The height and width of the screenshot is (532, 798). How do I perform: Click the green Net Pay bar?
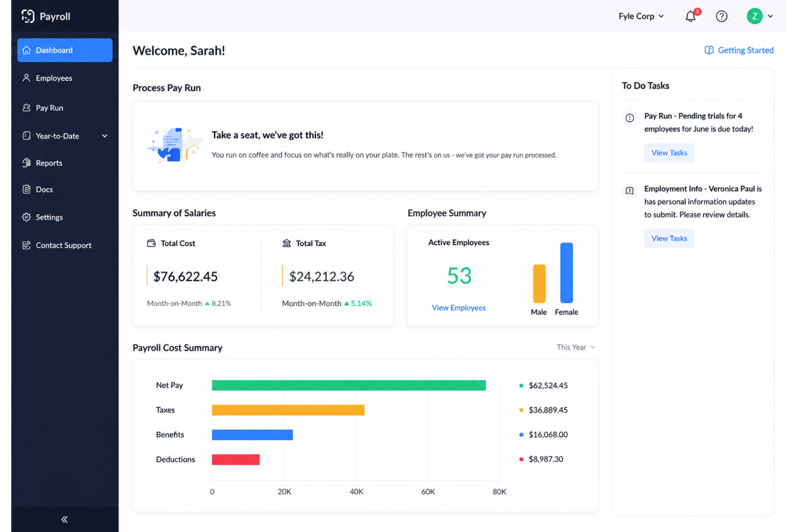[x=349, y=385]
